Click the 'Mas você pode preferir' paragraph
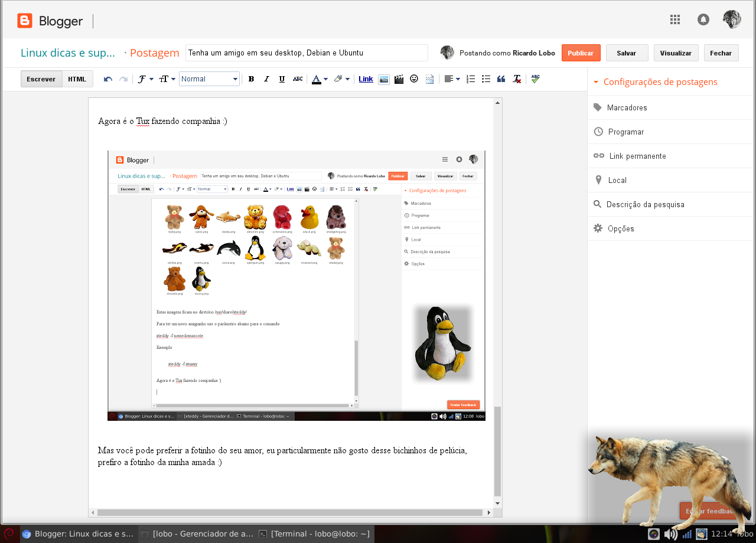The height and width of the screenshot is (543, 756). [282, 456]
